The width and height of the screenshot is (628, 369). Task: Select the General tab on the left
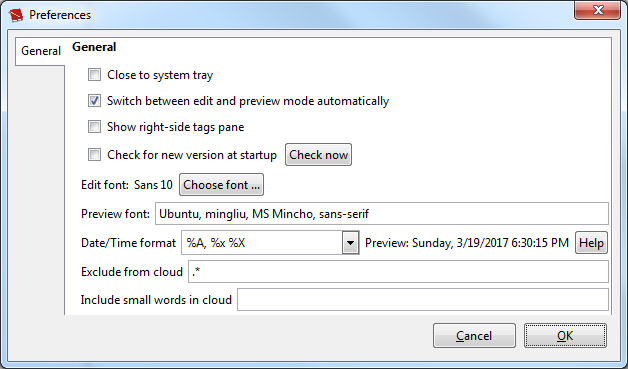click(40, 51)
